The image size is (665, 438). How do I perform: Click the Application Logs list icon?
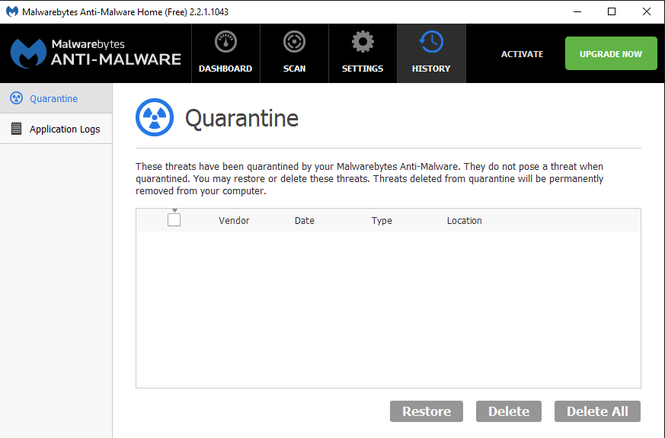point(16,128)
